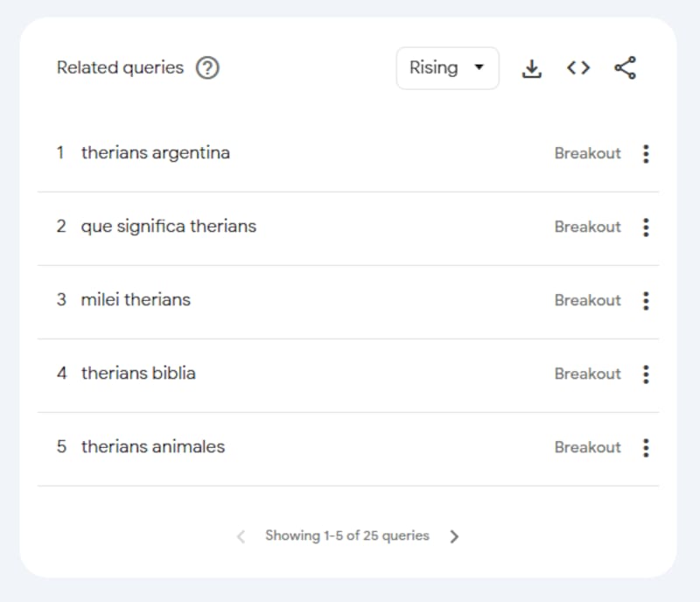700x602 pixels.
Task: Go to previous page of queries
Action: coord(241,536)
